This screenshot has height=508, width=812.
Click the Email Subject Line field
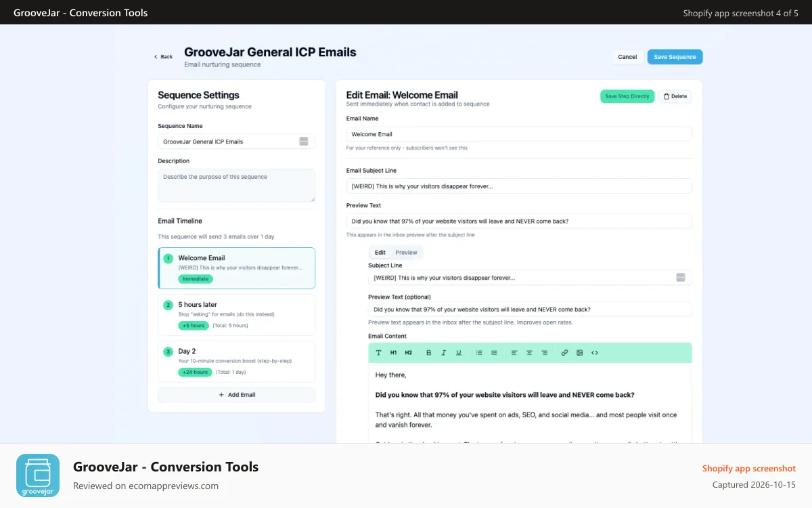pos(519,186)
